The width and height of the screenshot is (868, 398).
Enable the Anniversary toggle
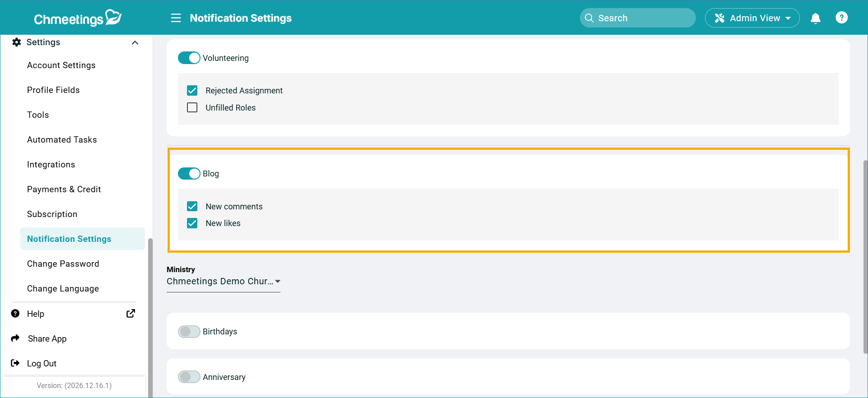tap(189, 377)
